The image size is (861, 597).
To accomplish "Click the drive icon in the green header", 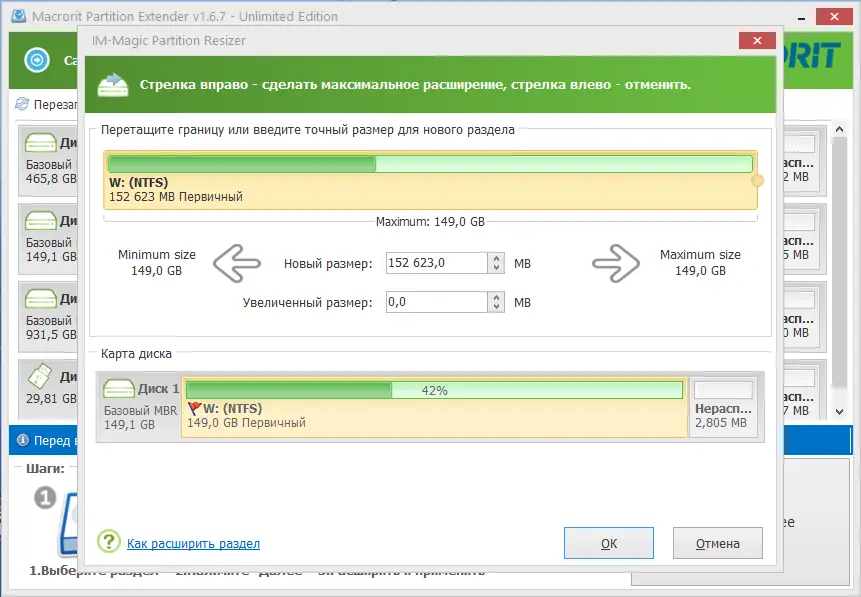I will pyautogui.click(x=113, y=85).
